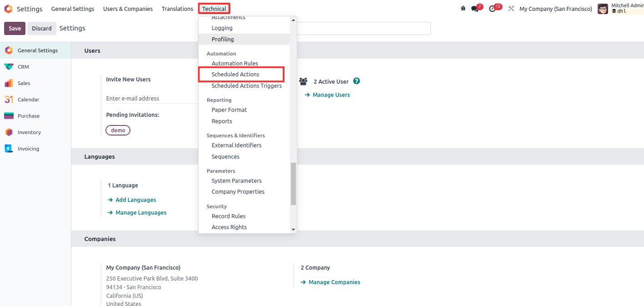Image resolution: width=644 pixels, height=306 pixels.
Task: Click the Discard button
Action: 42,28
